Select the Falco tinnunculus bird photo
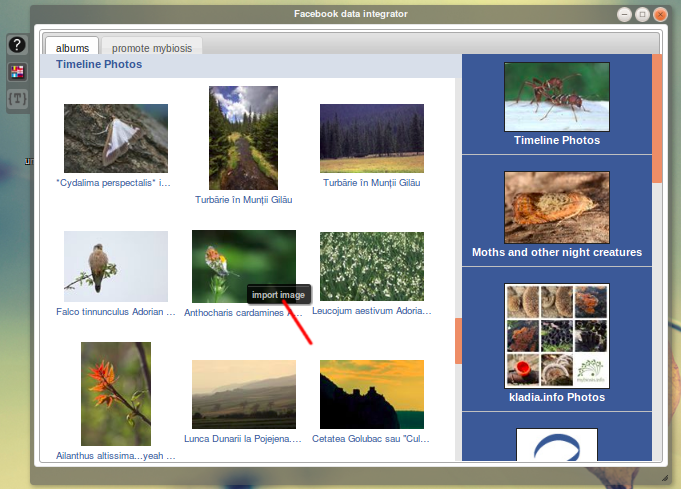 (x=116, y=266)
